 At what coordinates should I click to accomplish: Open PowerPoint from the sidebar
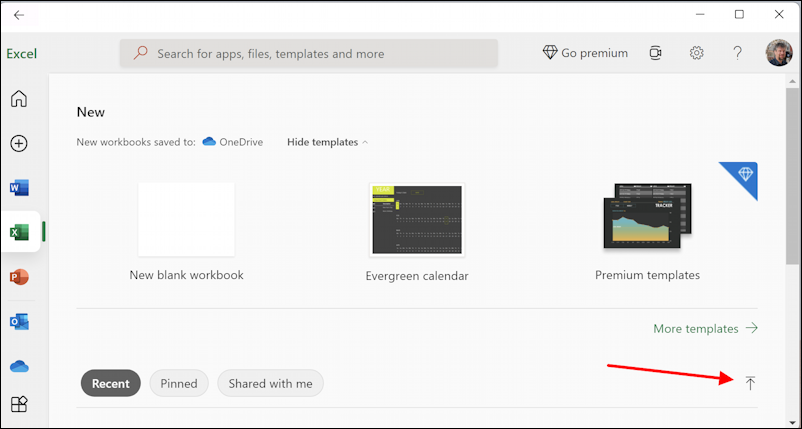19,277
